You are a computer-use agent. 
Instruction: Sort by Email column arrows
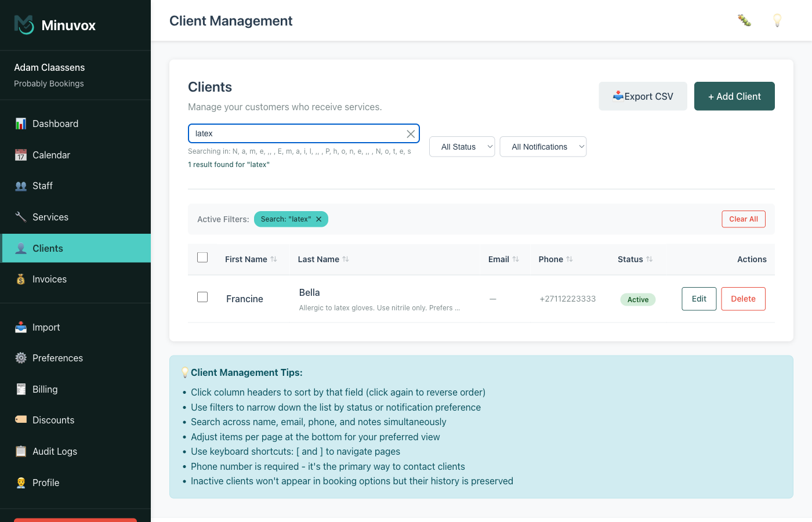click(516, 259)
